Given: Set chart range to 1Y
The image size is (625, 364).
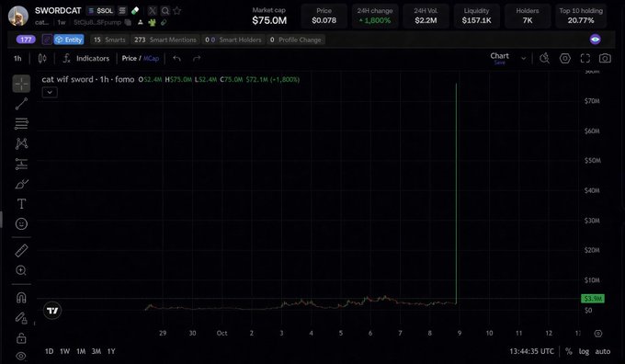Looking at the screenshot, I should click(111, 351).
